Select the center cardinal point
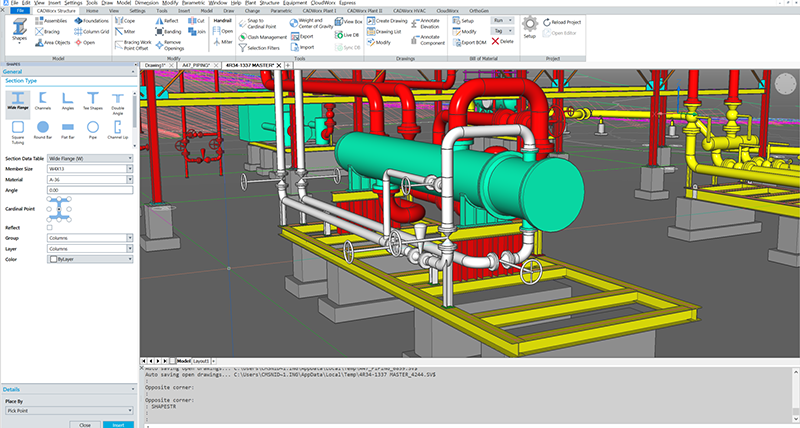The height and width of the screenshot is (428, 800). [60, 211]
